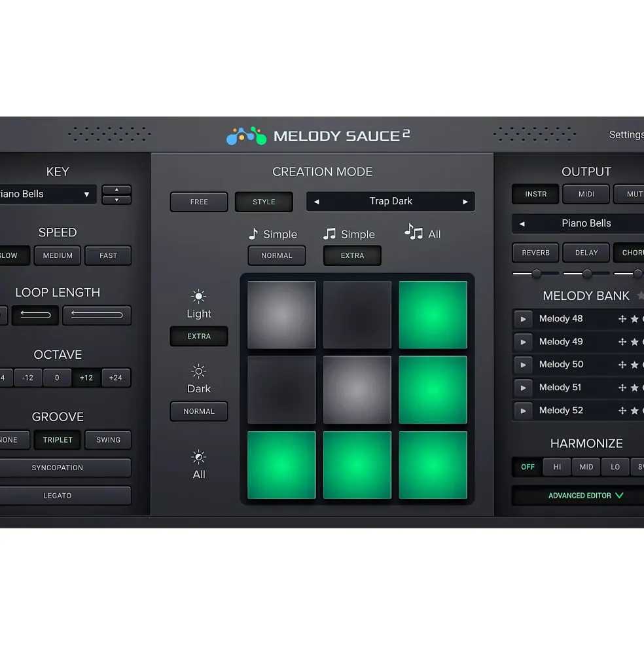Set octave to 0
This screenshot has height=645, width=644.
pos(57,378)
